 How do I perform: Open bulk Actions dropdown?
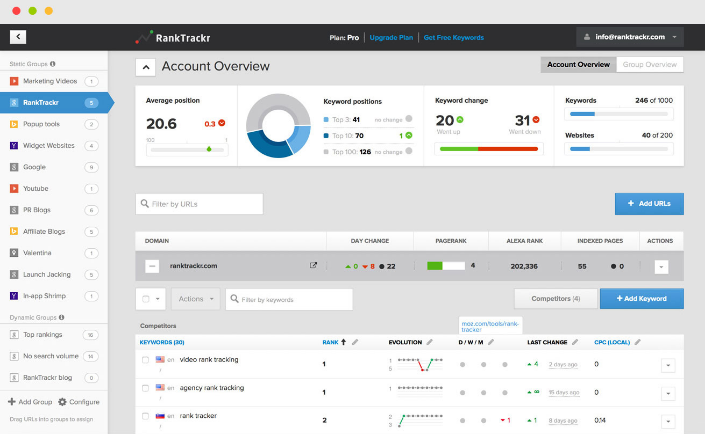click(196, 299)
